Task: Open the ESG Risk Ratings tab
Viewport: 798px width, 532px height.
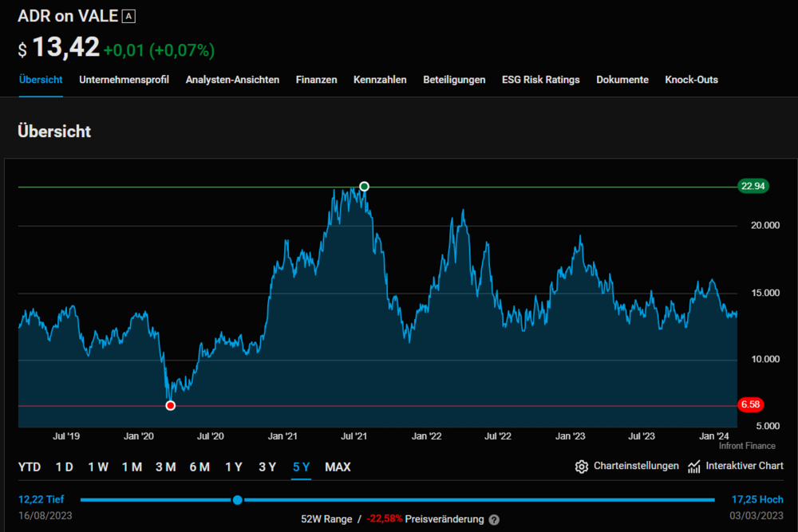Action: click(x=540, y=80)
